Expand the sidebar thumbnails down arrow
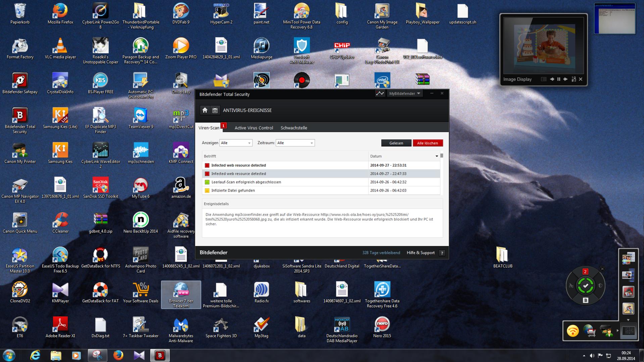Screen dimensions: 644x362 pyautogui.click(x=628, y=320)
